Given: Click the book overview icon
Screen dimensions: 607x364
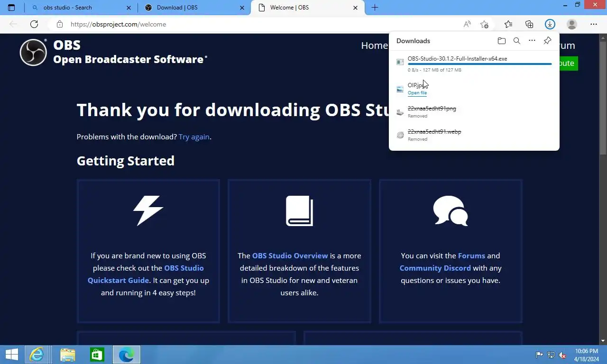Looking at the screenshot, I should coord(299,210).
